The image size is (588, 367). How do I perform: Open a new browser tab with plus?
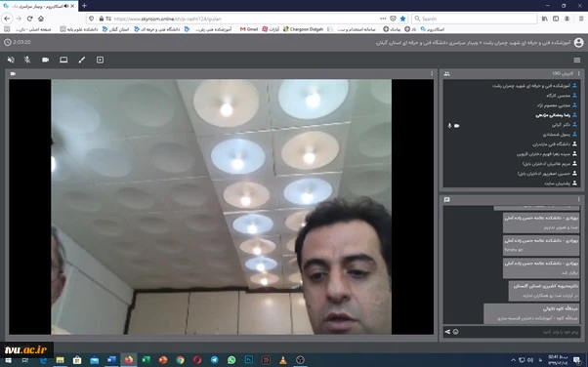point(84,6)
